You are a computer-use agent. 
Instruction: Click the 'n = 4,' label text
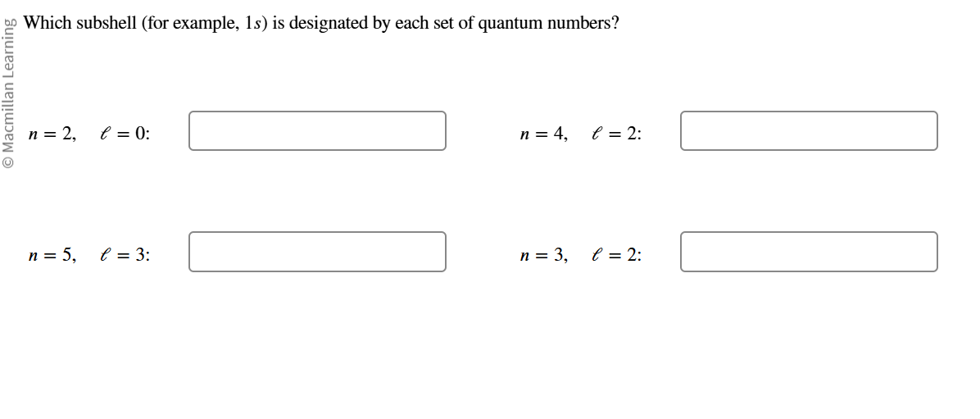(x=544, y=134)
